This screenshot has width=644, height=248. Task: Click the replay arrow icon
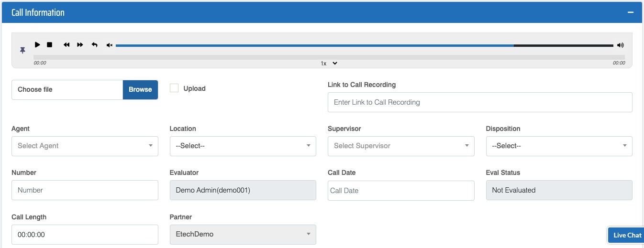coord(94,45)
